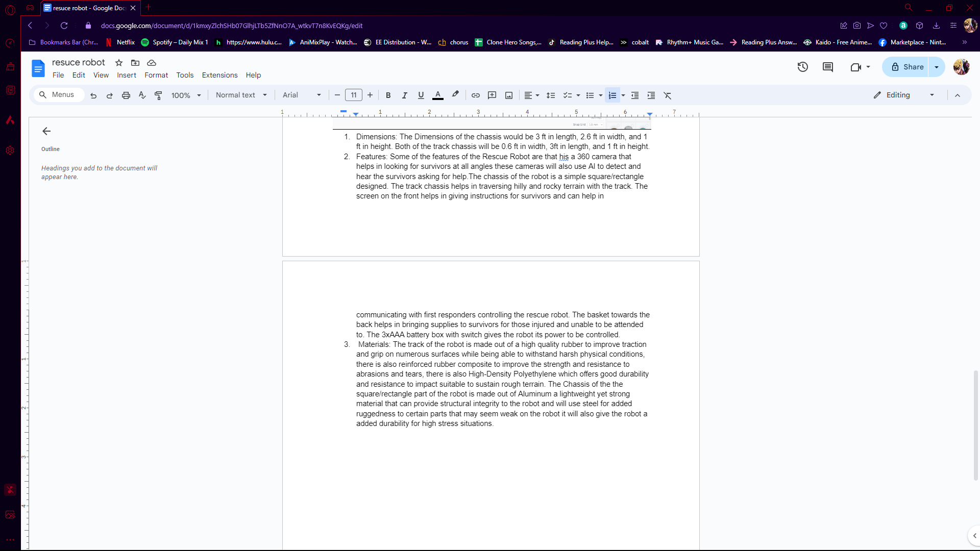Open the text color picker
980x551 pixels.
click(x=437, y=95)
